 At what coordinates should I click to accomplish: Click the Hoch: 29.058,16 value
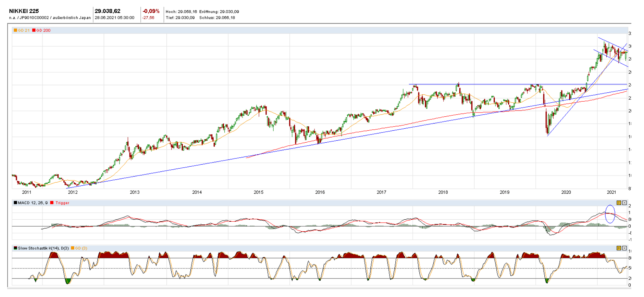click(x=181, y=12)
